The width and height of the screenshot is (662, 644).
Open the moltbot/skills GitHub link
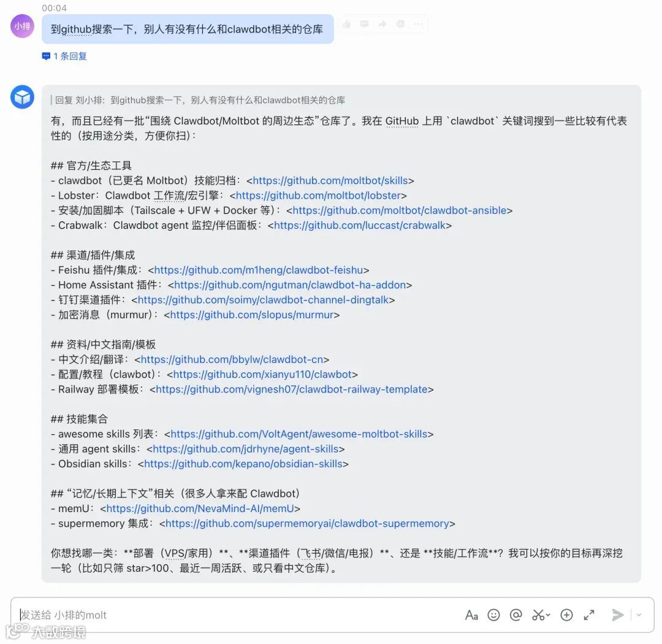coord(330,181)
